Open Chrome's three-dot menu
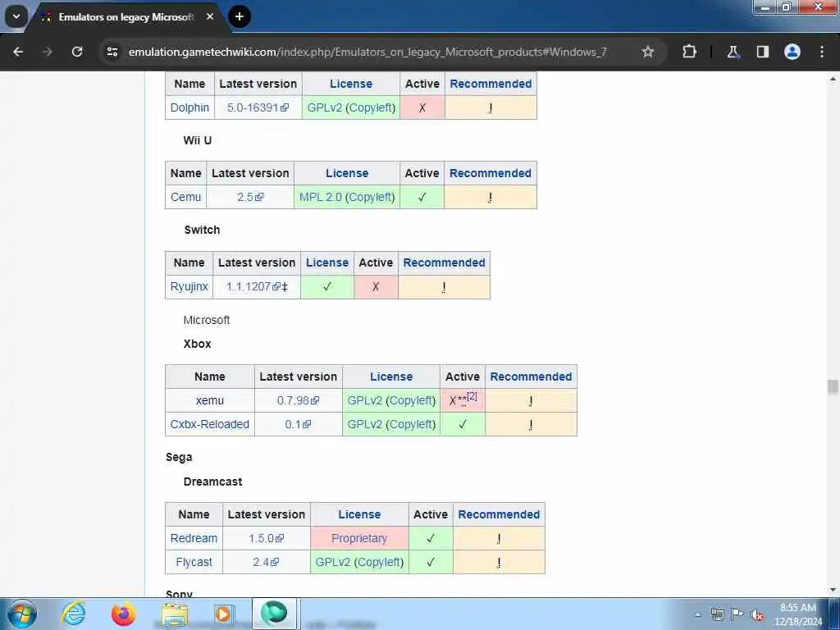This screenshot has height=630, width=840. (822, 52)
